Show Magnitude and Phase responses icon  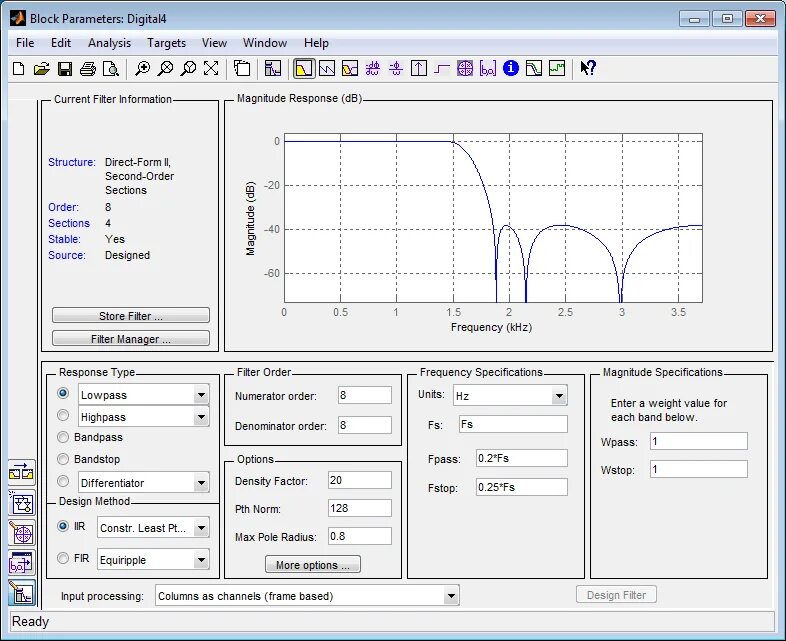pyautogui.click(x=350, y=69)
